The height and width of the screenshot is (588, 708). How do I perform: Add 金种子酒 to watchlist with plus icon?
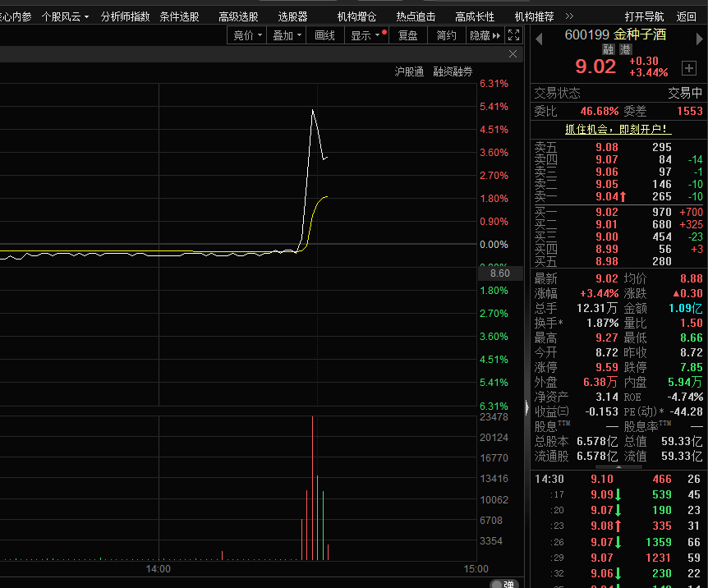(x=688, y=67)
